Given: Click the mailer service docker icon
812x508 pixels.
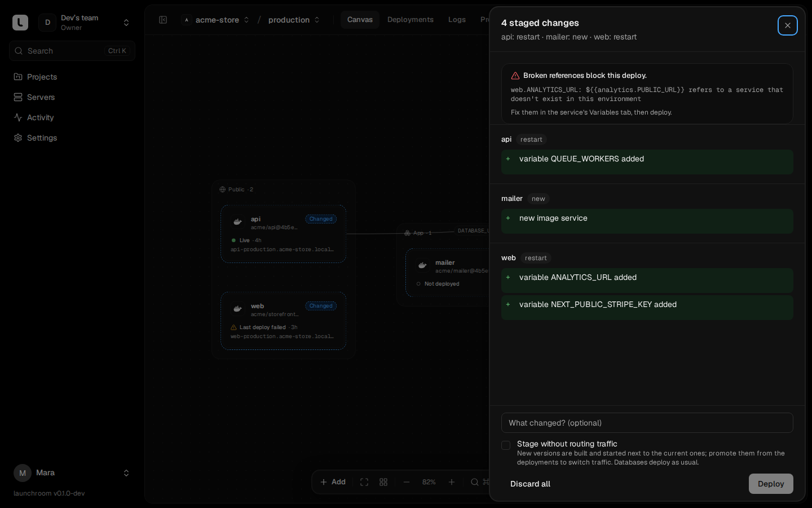Looking at the screenshot, I should [422, 265].
